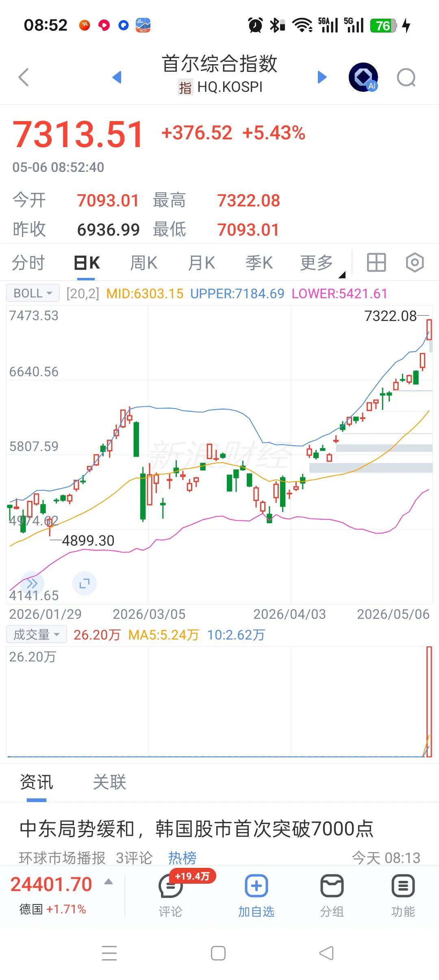Image resolution: width=439 pixels, height=980 pixels.
Task: Expand the 更多 period options
Action: [317, 263]
